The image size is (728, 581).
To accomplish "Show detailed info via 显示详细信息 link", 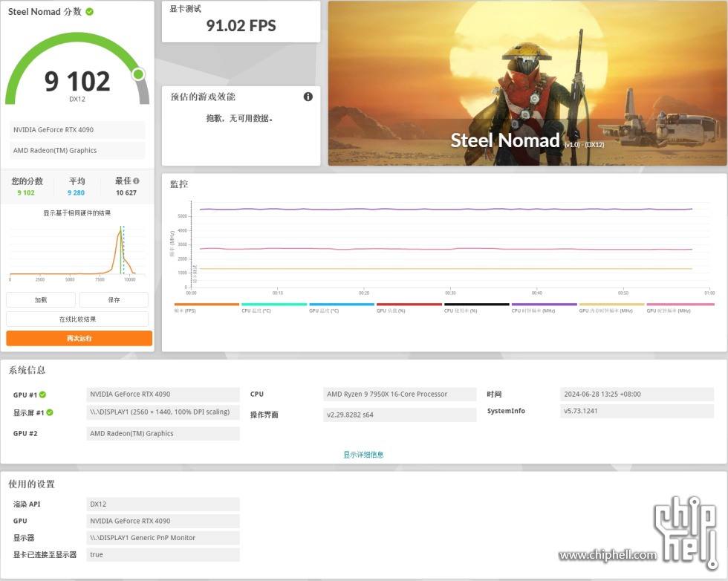I will (363, 455).
